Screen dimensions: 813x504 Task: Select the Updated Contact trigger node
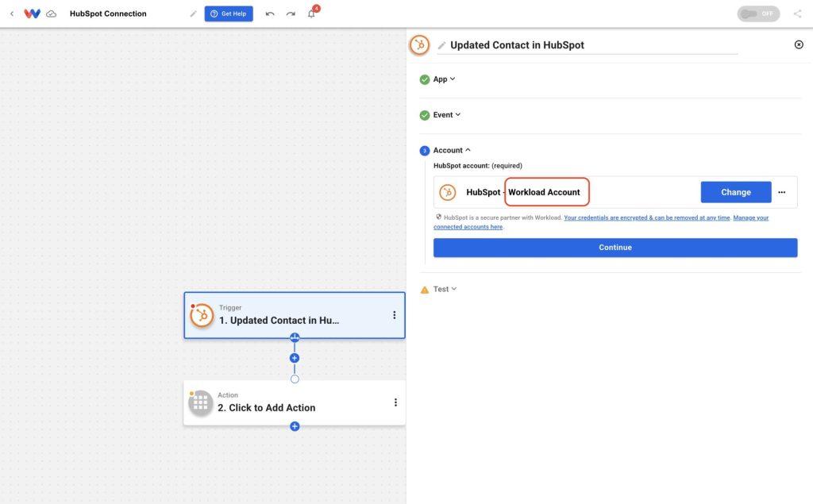(x=295, y=315)
